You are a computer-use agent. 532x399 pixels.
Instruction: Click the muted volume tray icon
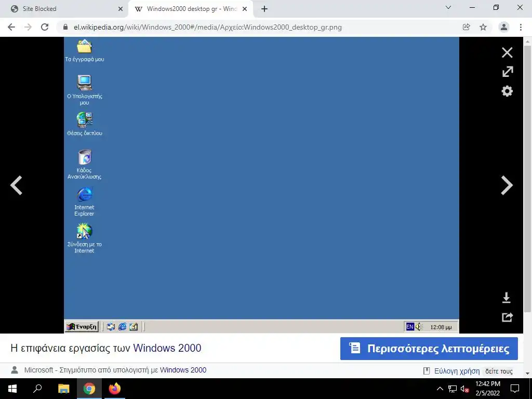click(464, 389)
